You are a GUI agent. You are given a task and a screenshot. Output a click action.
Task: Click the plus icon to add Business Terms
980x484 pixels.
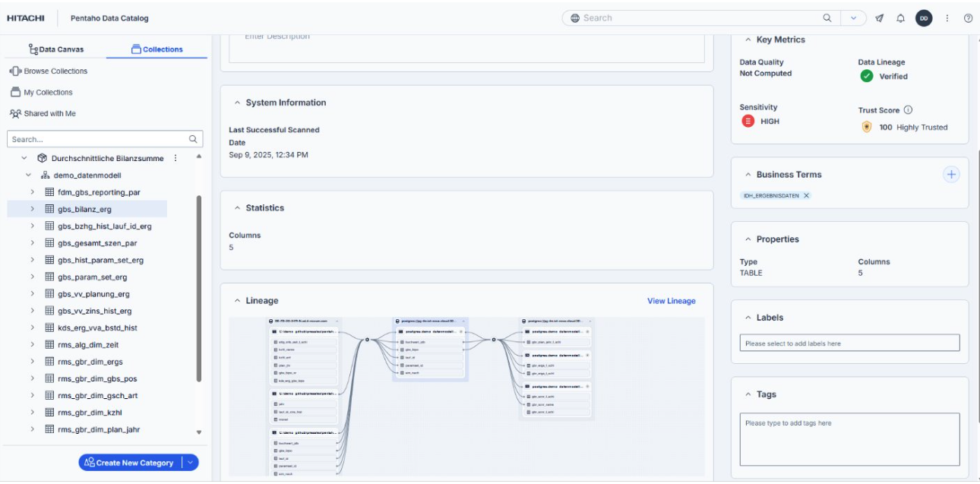tap(950, 175)
